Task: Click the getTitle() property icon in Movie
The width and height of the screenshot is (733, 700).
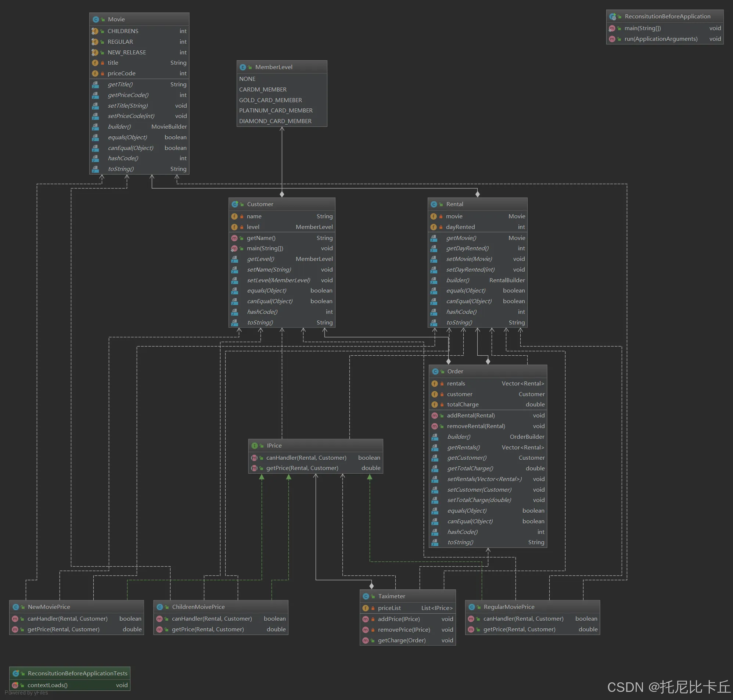Action: [96, 85]
